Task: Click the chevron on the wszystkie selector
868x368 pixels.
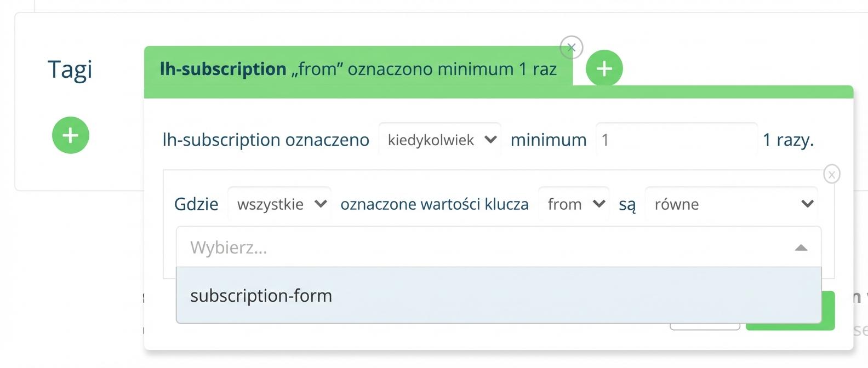Action: click(321, 204)
